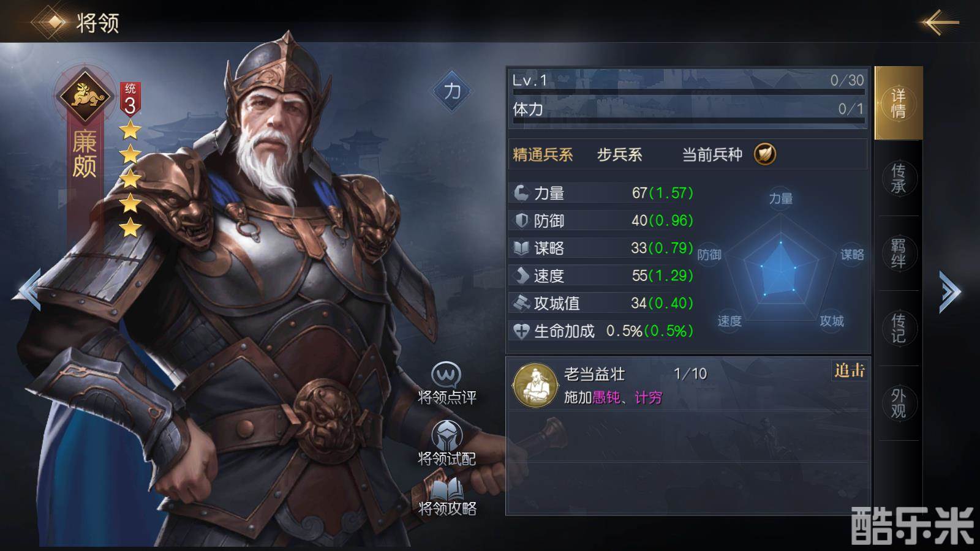The image size is (980, 551).
Task: Click the 计穷 status effect link
Action: tap(649, 398)
